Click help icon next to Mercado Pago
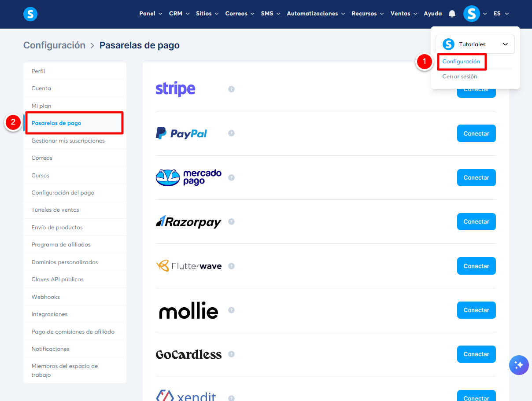This screenshot has height=401, width=532. point(231,177)
